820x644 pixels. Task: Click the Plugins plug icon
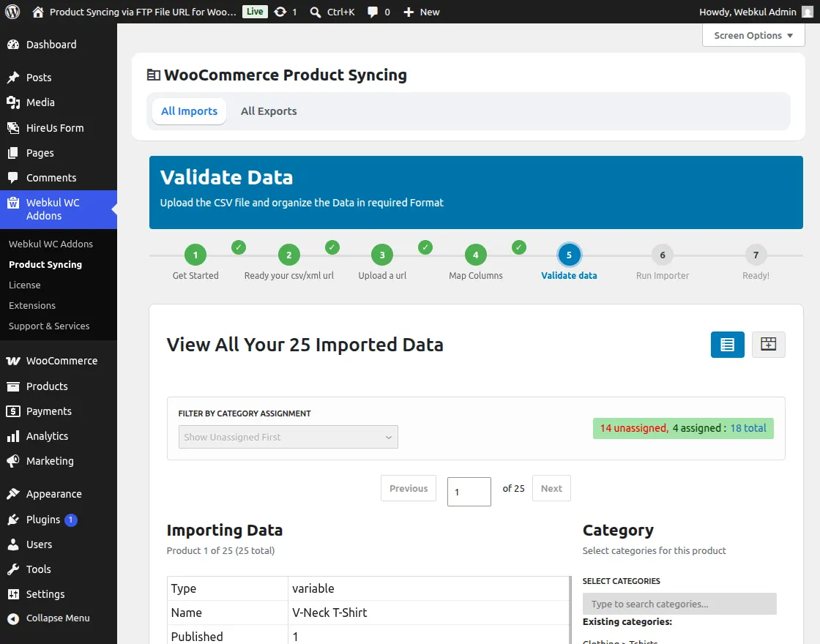[13, 520]
